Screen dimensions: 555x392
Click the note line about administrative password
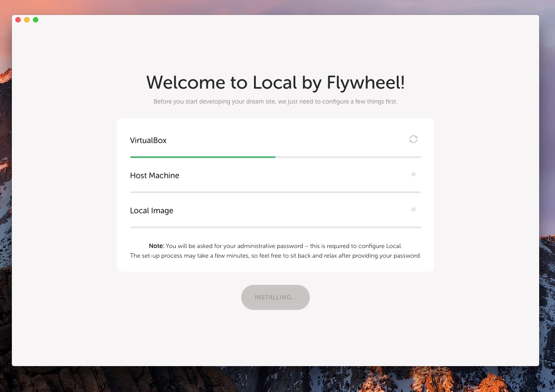pyautogui.click(x=276, y=246)
